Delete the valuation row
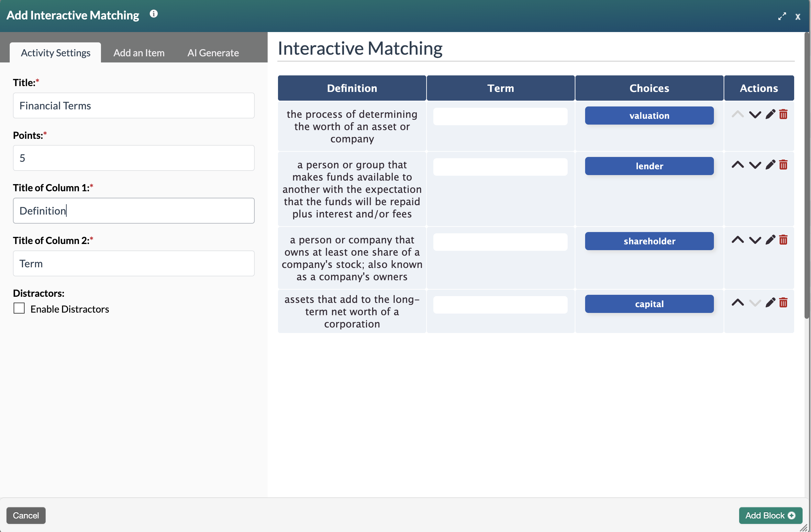Screen dimensions: 811x532 [x=783, y=115]
